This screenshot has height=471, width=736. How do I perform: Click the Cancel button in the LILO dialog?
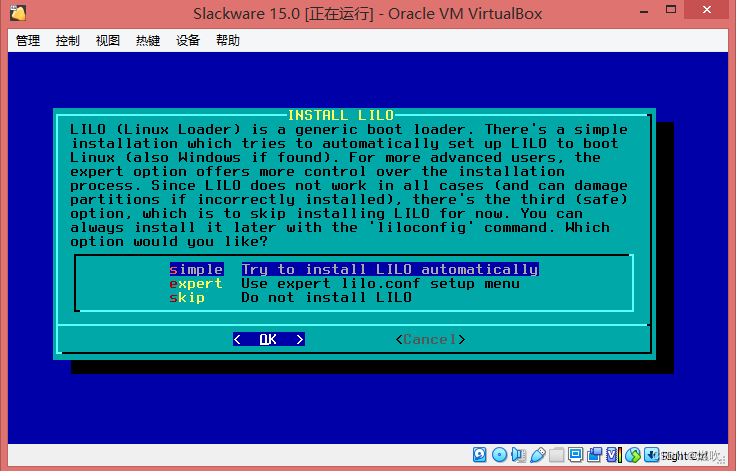point(430,339)
